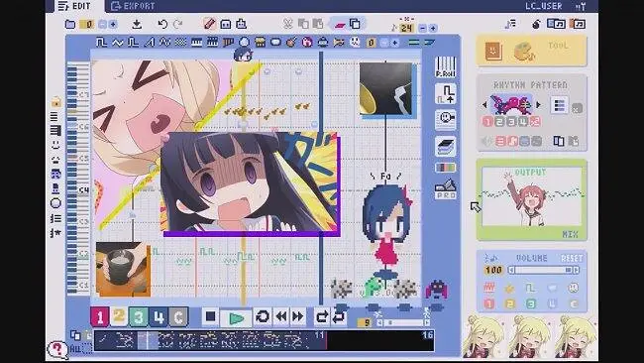Toggle the lock icon on the left sidebar
The image size is (644, 363).
(55, 101)
